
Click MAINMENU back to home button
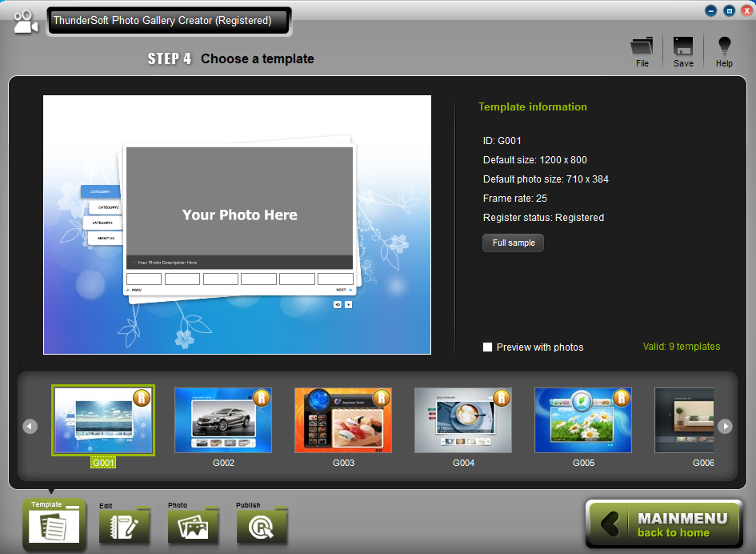(x=664, y=524)
